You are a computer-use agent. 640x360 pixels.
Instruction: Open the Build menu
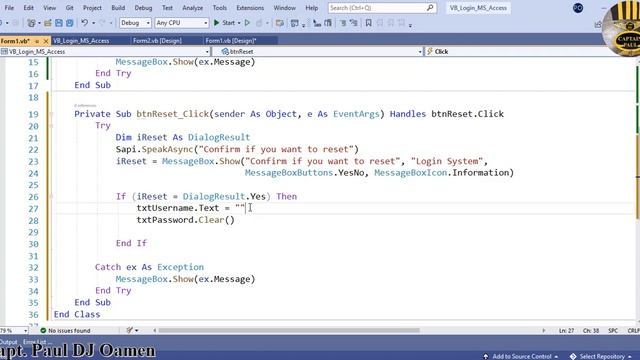[x=118, y=8]
